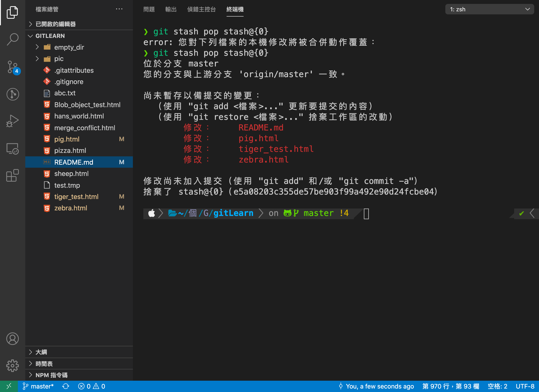This screenshot has width=539, height=392.
Task: Open errors and warnings count in status bar
Action: tap(92, 386)
